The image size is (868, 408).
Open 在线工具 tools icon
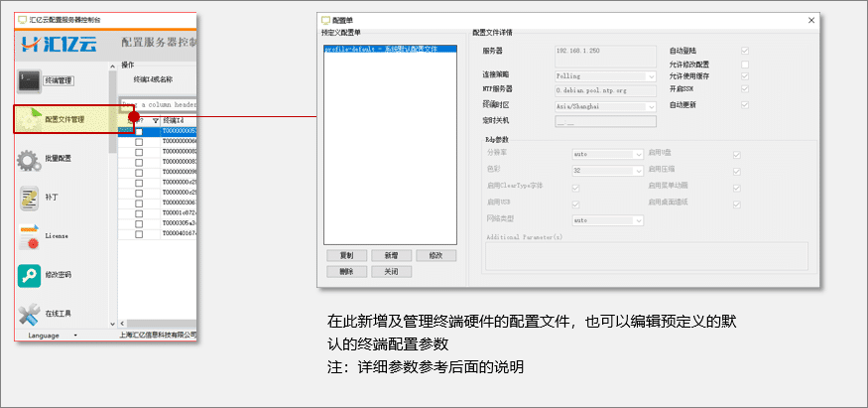[x=30, y=314]
